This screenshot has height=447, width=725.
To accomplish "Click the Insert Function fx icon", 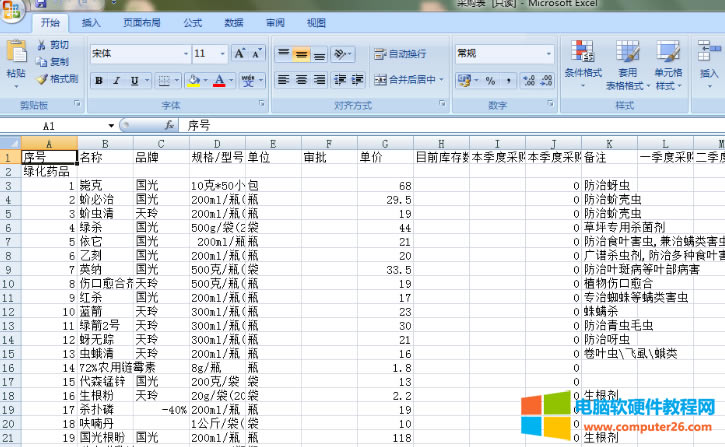I will pos(167,126).
